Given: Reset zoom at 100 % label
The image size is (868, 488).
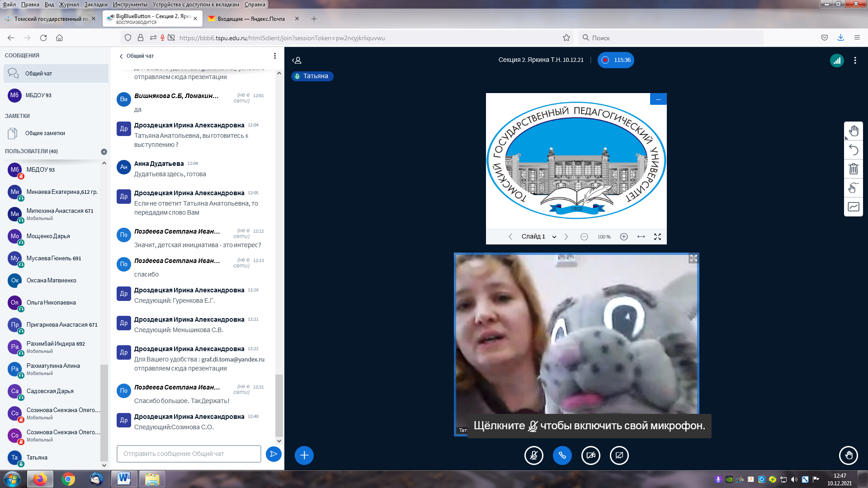Looking at the screenshot, I should pos(604,237).
